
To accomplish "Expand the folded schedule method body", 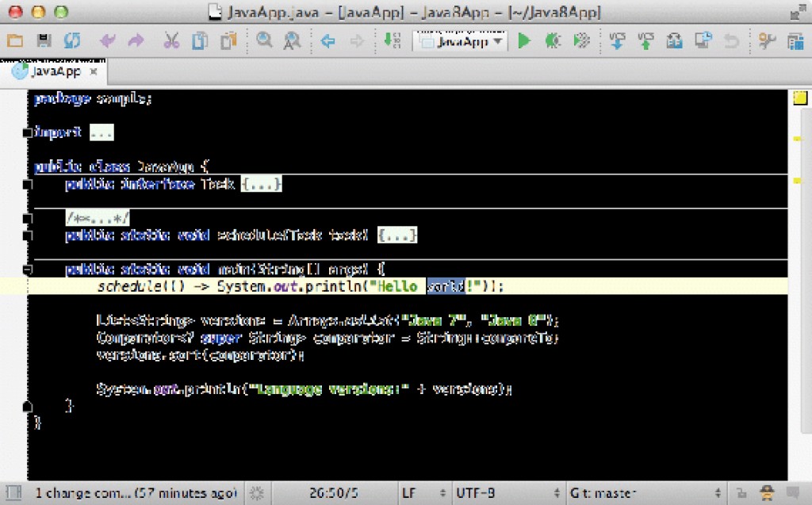I will tap(397, 235).
